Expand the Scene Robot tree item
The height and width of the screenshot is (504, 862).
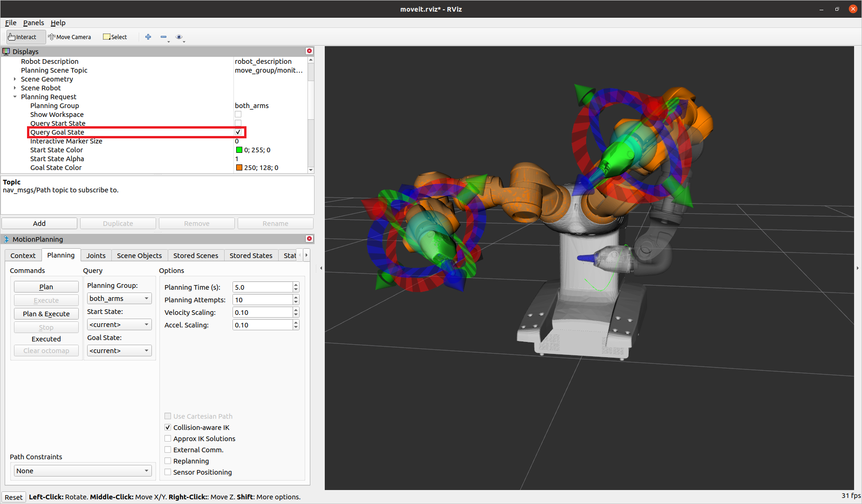(15, 88)
